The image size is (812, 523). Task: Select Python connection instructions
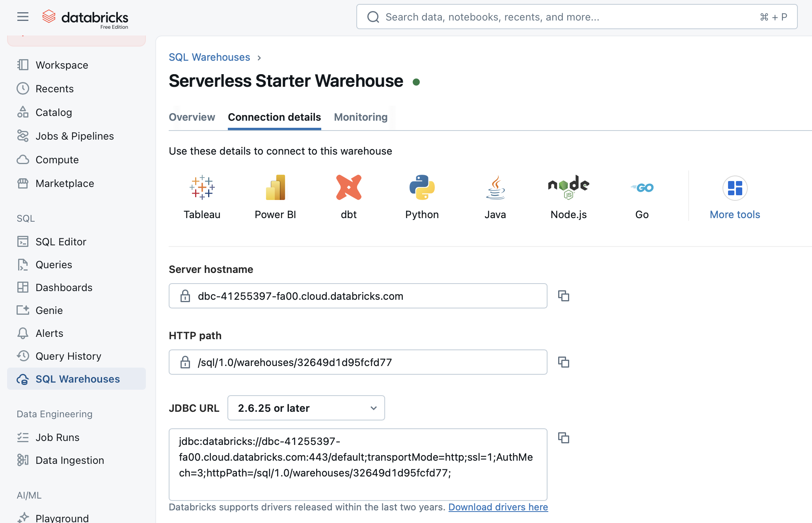tap(422, 196)
